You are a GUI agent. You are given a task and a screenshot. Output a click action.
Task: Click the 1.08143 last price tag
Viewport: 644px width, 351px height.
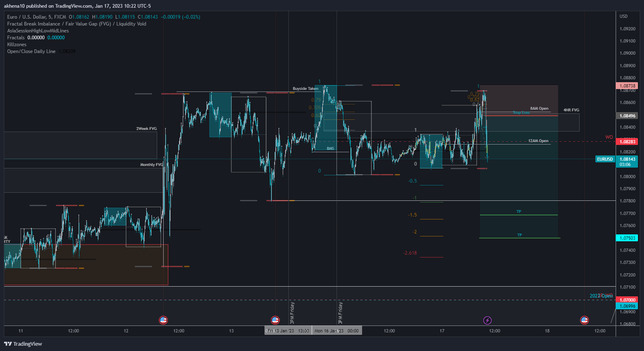(627, 159)
